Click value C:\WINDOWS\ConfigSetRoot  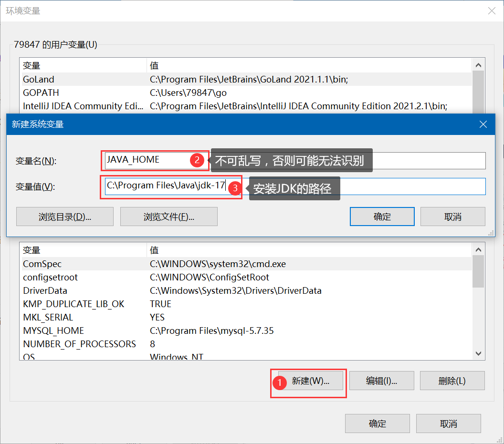209,277
